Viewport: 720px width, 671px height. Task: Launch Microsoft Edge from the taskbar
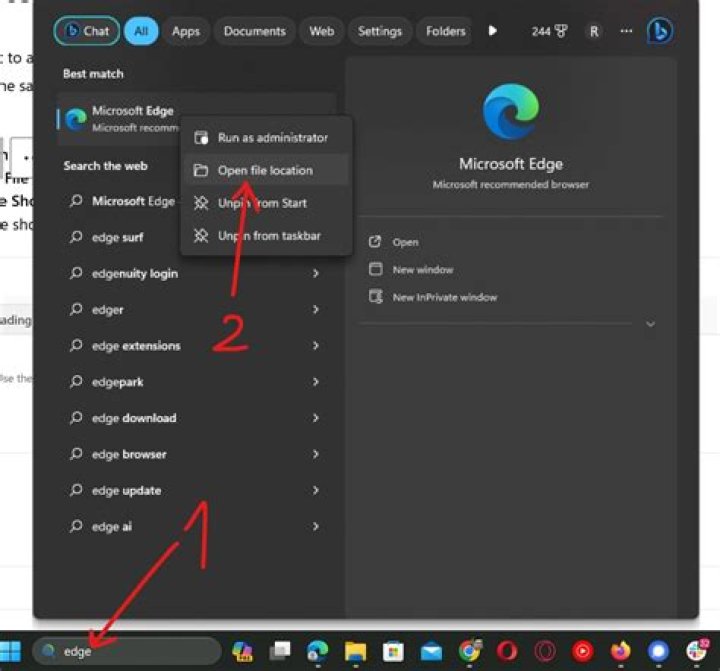coord(318,651)
